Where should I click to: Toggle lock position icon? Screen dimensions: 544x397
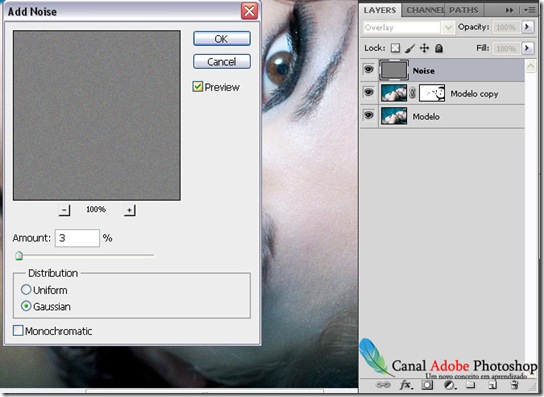point(424,48)
